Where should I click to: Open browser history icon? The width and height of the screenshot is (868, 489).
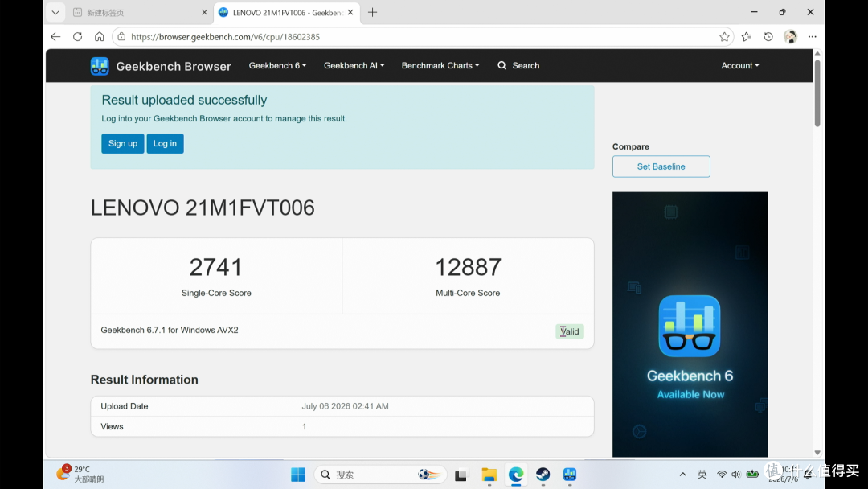[768, 36]
